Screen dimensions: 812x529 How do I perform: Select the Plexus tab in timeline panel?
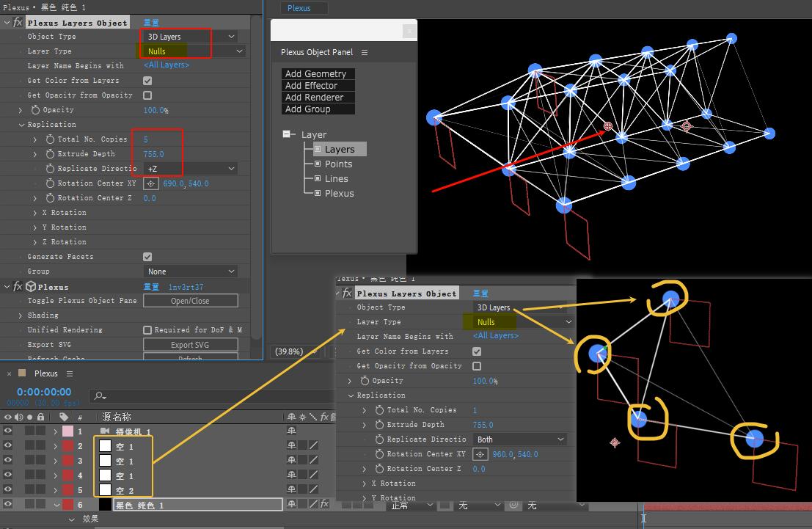pos(45,373)
